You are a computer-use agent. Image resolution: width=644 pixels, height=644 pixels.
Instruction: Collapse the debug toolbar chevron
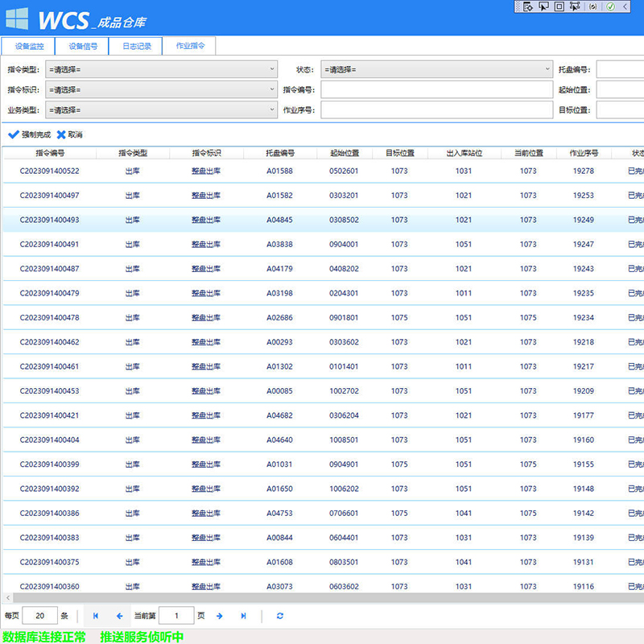(626, 6)
